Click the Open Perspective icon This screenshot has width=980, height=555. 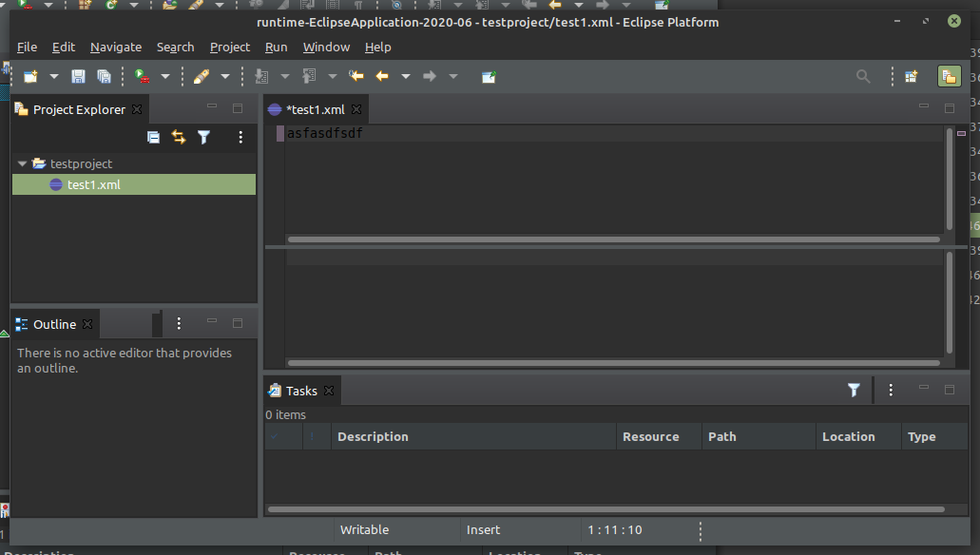pyautogui.click(x=912, y=76)
